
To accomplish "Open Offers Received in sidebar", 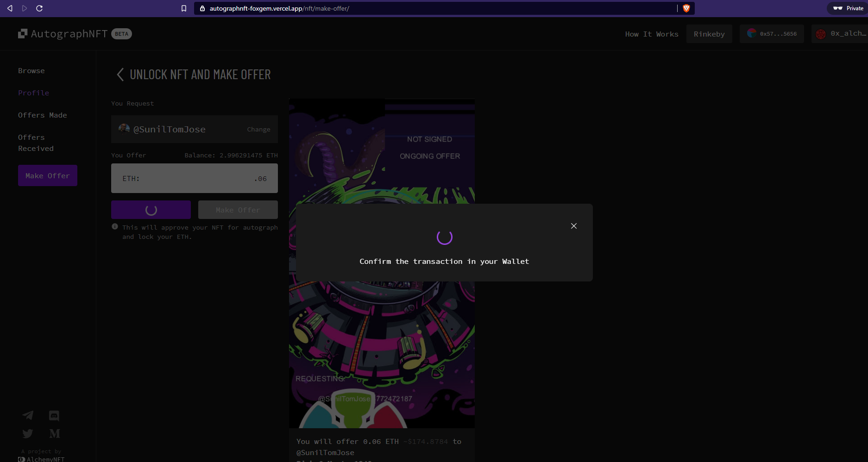I will (36, 143).
